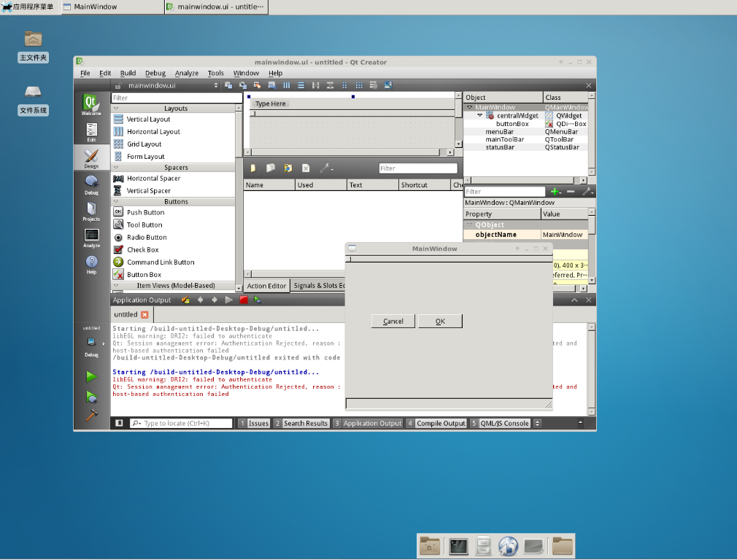
Task: Collapse the Spacers widget category
Action: click(x=116, y=168)
